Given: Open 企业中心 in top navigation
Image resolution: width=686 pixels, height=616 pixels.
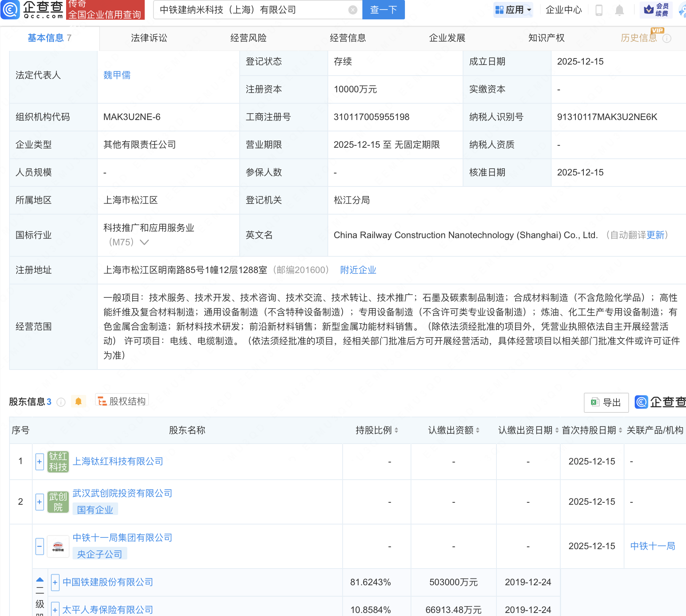Looking at the screenshot, I should click(563, 10).
